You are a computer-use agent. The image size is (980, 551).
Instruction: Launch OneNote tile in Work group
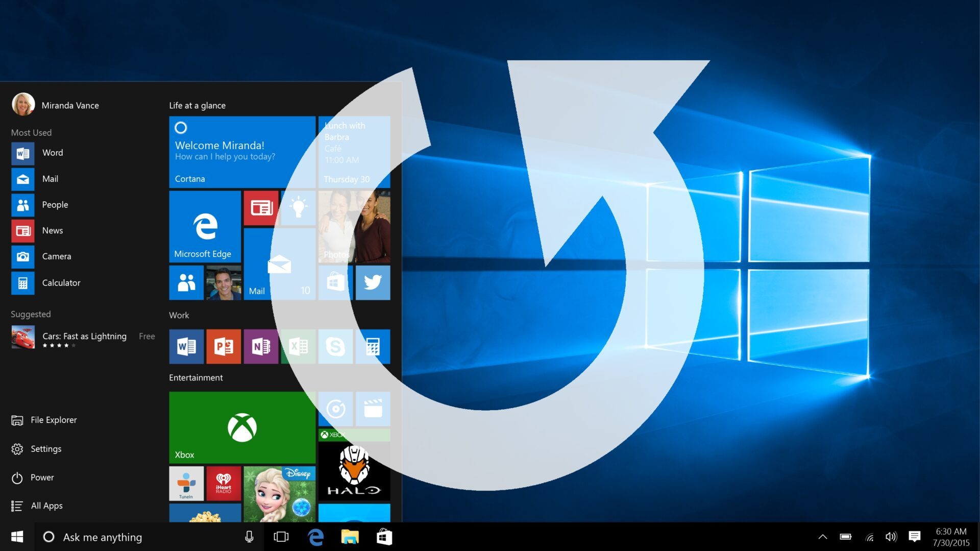pos(261,347)
